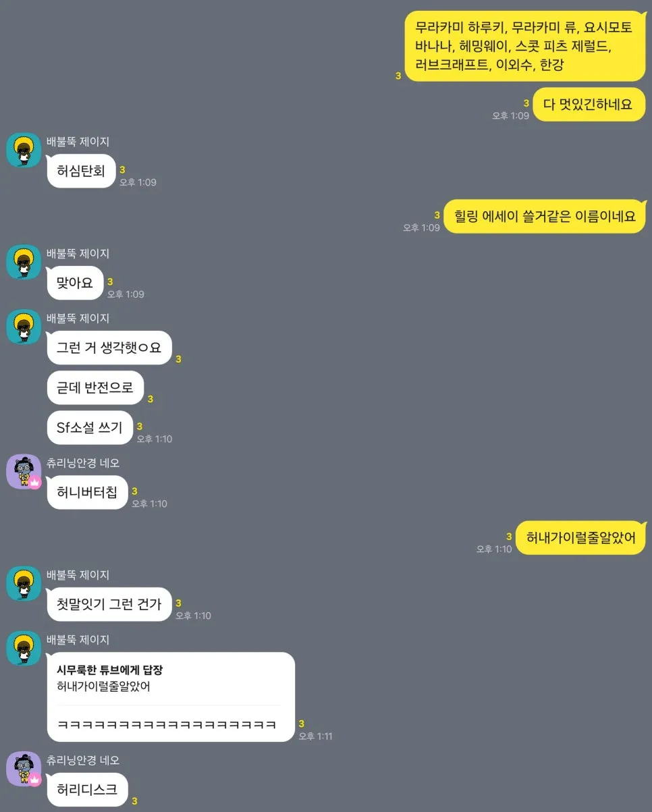Tap the yellow 허내가이럴줄알았어 bubble
Screen dimensions: 652x812
(x=580, y=538)
